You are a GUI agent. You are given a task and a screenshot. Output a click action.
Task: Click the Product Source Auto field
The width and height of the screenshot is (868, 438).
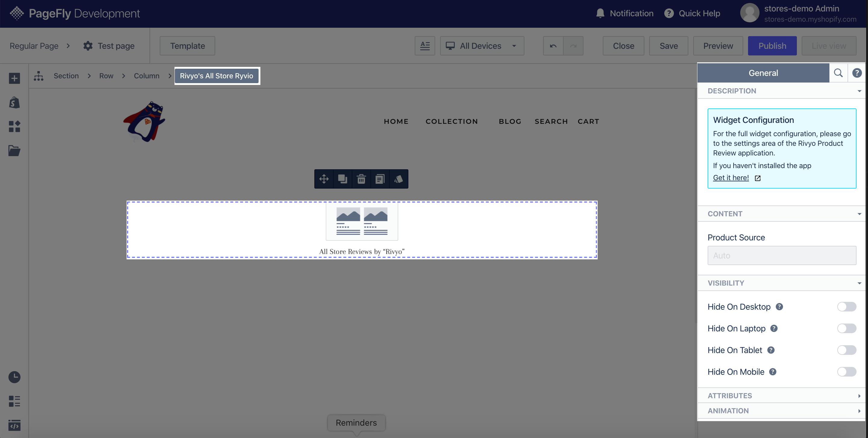[x=782, y=255]
